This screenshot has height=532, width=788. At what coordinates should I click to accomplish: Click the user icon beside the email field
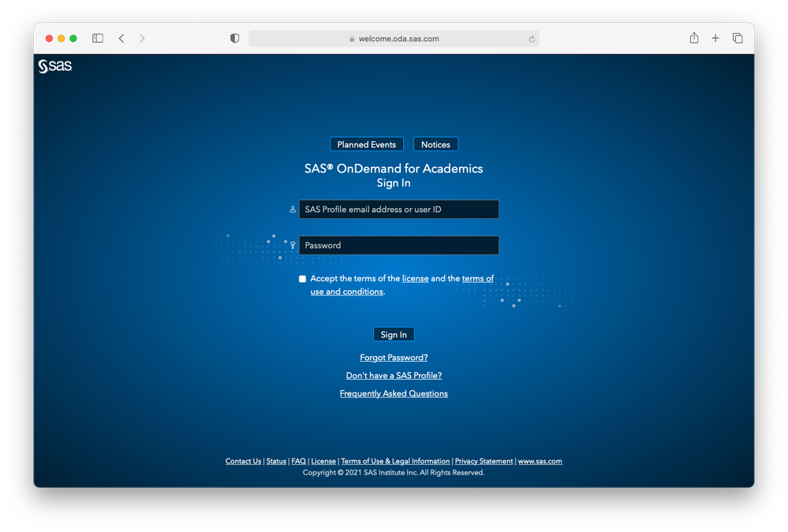[x=293, y=210]
